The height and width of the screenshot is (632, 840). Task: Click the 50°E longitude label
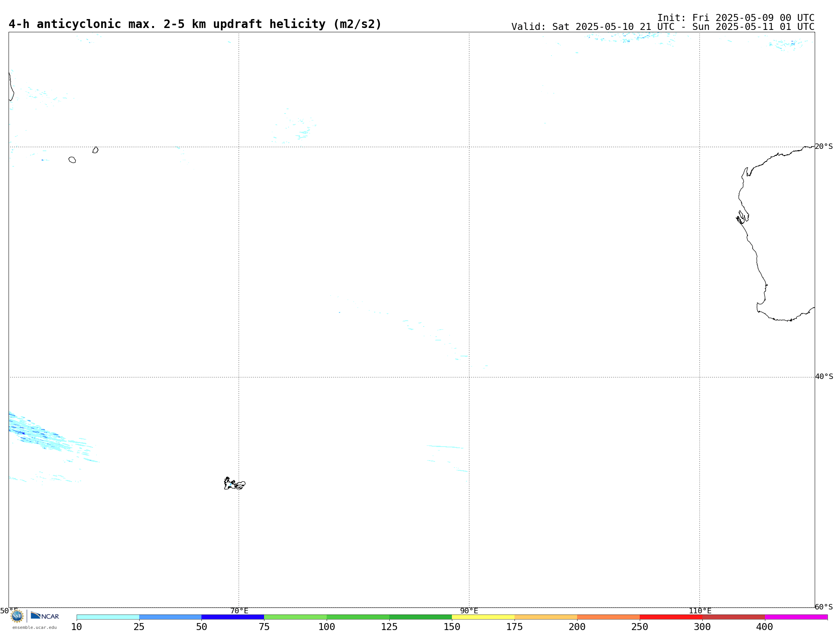click(9, 611)
